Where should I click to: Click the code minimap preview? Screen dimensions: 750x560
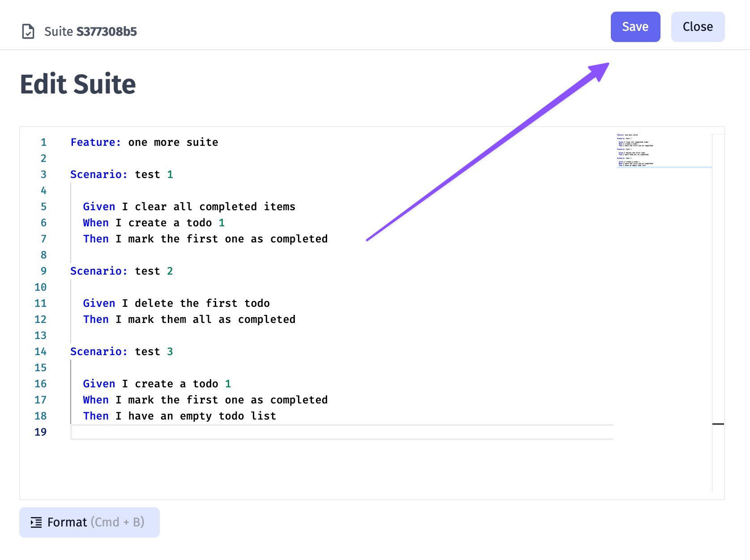[x=635, y=150]
